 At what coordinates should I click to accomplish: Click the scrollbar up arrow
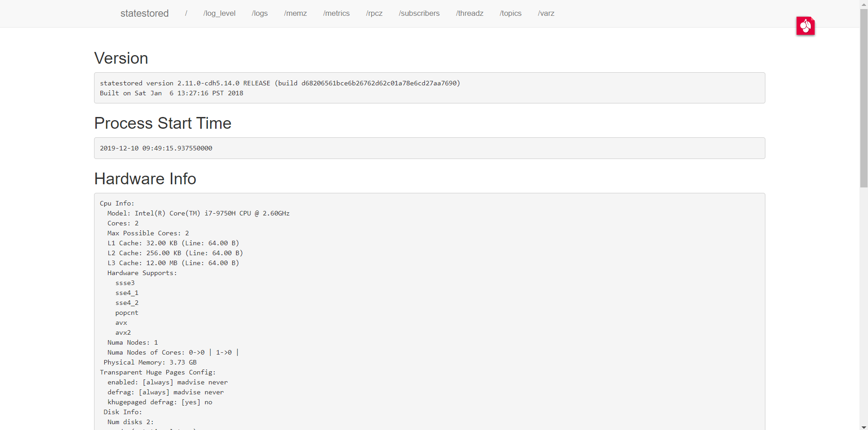point(863,4)
